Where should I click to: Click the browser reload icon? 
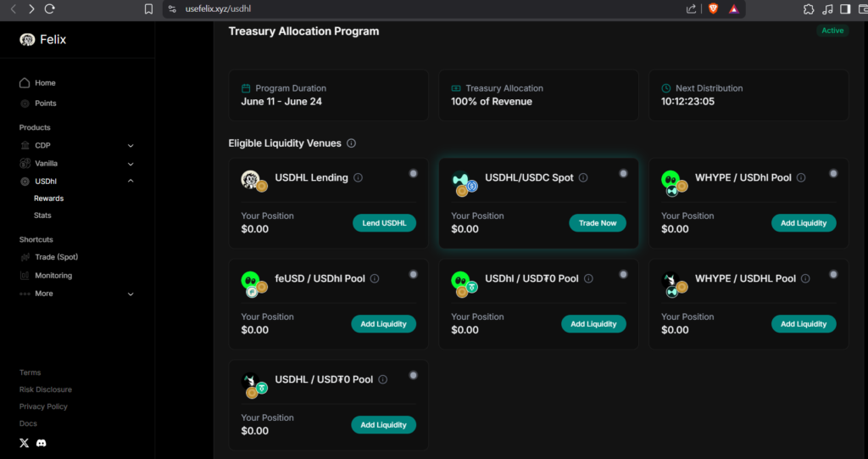(50, 8)
